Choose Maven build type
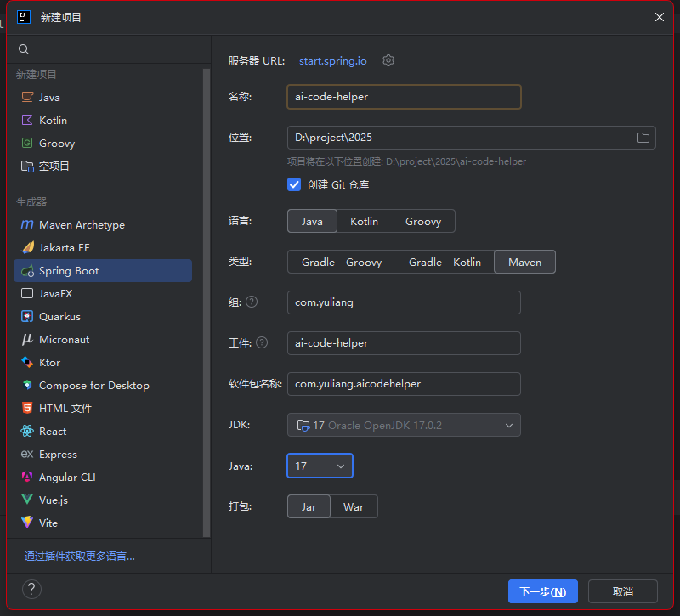680x616 pixels. 524,263
